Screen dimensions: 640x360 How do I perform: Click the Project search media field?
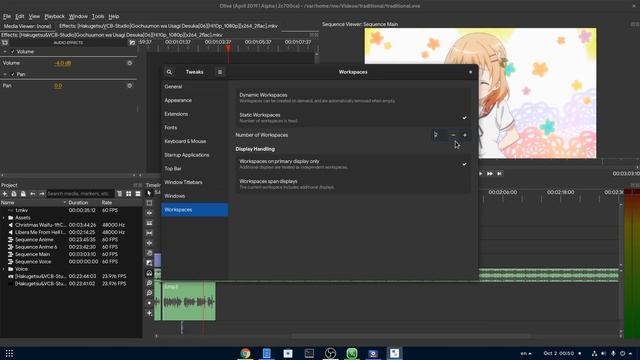point(80,193)
